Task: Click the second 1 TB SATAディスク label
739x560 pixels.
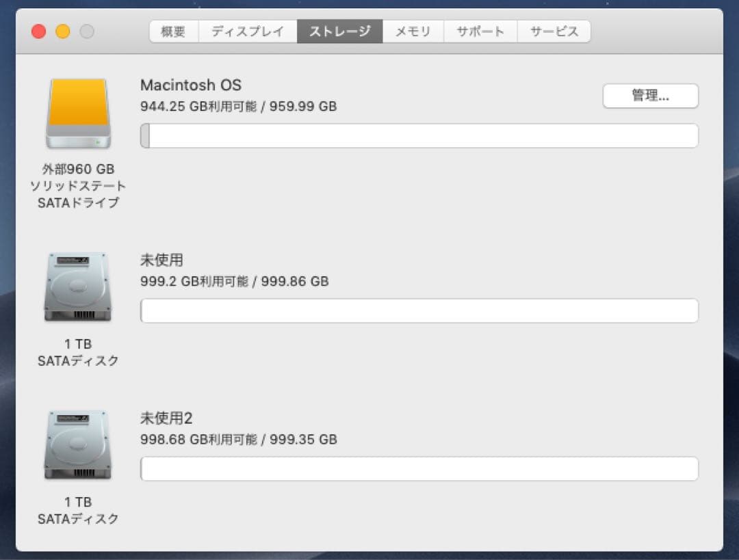Action: [77, 510]
